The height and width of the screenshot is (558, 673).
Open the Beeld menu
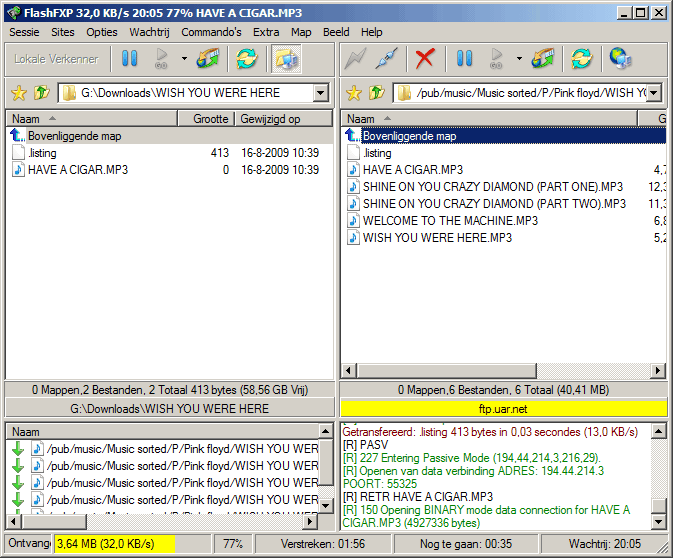(x=336, y=32)
